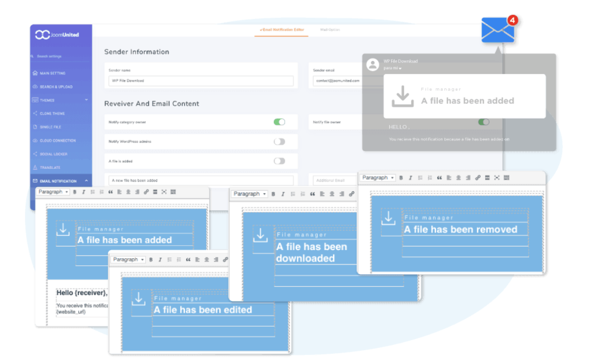Apply blockquote in the 'file removed' editor
The height and width of the screenshot is (364, 593).
(439, 178)
